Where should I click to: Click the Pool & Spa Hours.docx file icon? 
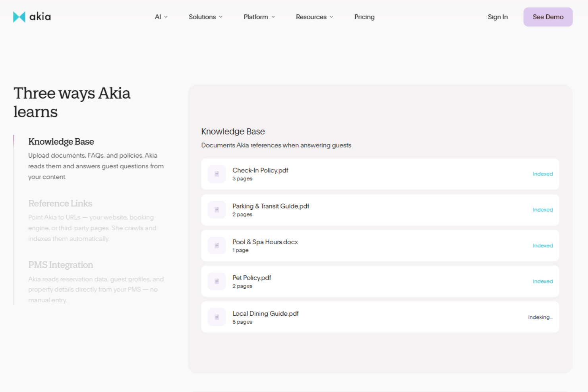point(217,245)
